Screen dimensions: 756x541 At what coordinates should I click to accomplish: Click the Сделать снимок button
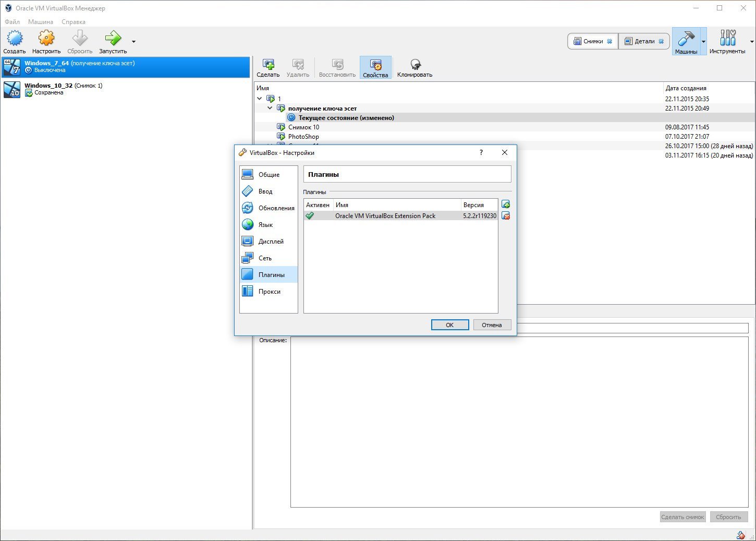(x=683, y=516)
